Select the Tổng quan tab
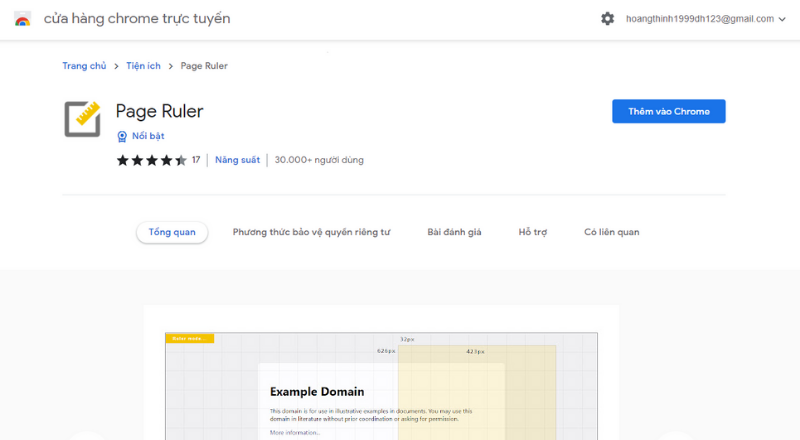Screen dimensions: 800x440 pyautogui.click(x=172, y=232)
